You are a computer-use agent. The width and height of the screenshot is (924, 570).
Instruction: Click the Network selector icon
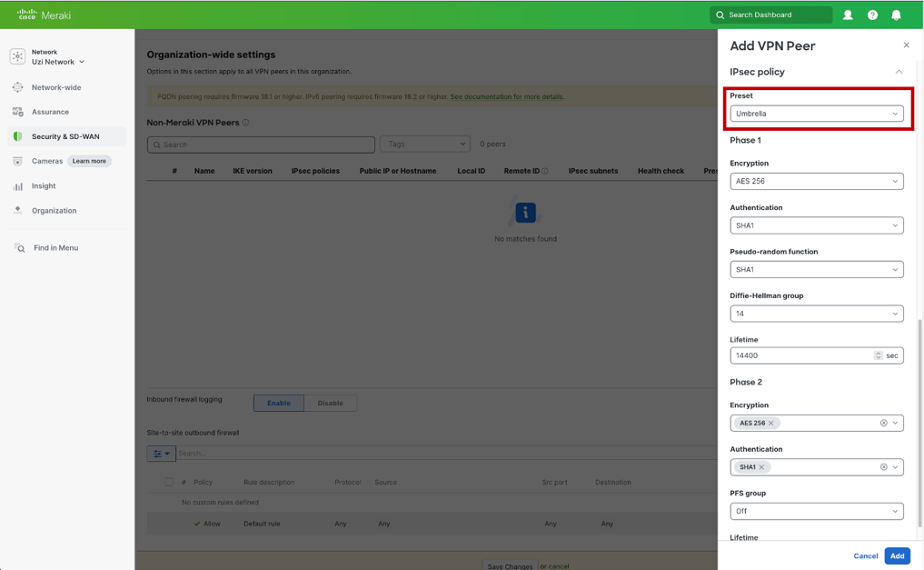pyautogui.click(x=17, y=56)
